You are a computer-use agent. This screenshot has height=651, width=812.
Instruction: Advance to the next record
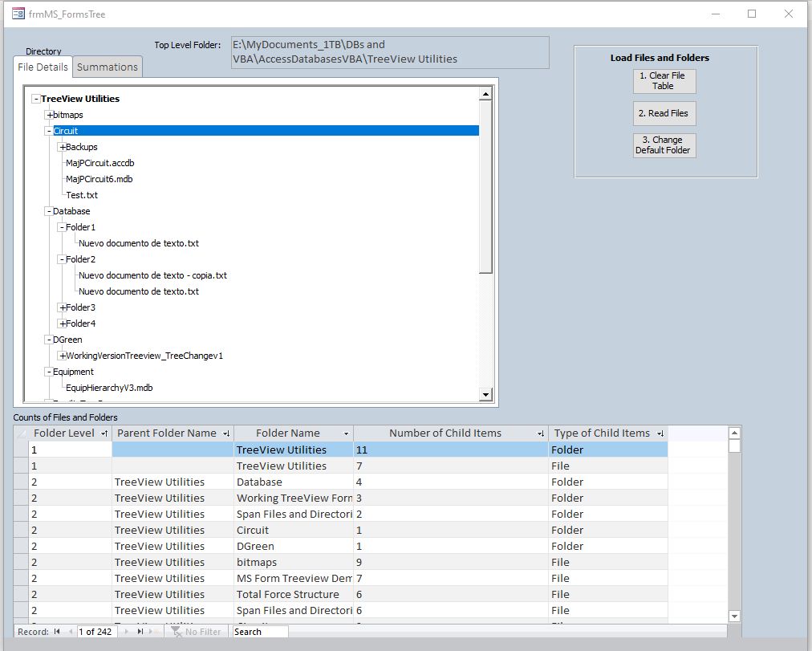click(x=125, y=632)
